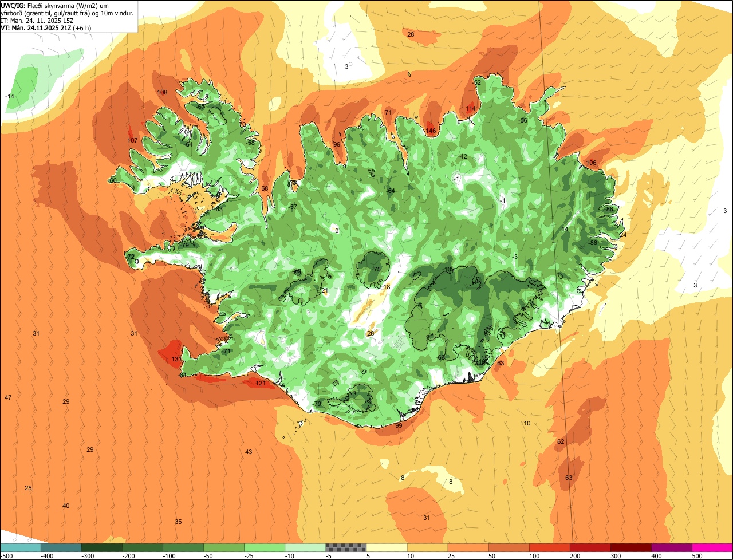Click the "-500" legend label
Viewport: 733px width, 560px height.
7,556
